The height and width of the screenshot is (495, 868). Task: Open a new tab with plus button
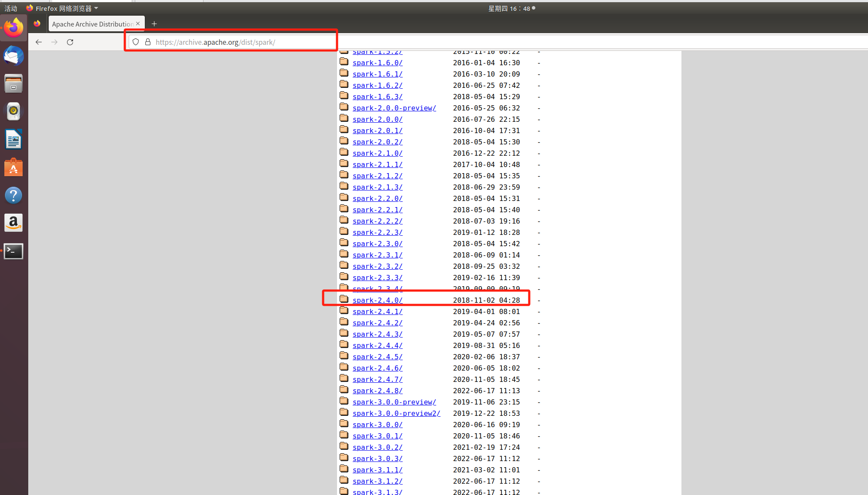click(x=154, y=24)
